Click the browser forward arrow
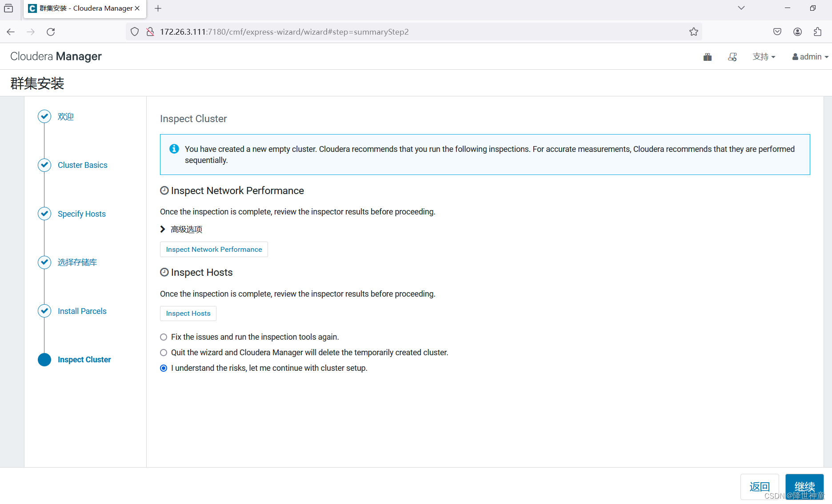Screen dimensions: 832x504 [x=31, y=32]
